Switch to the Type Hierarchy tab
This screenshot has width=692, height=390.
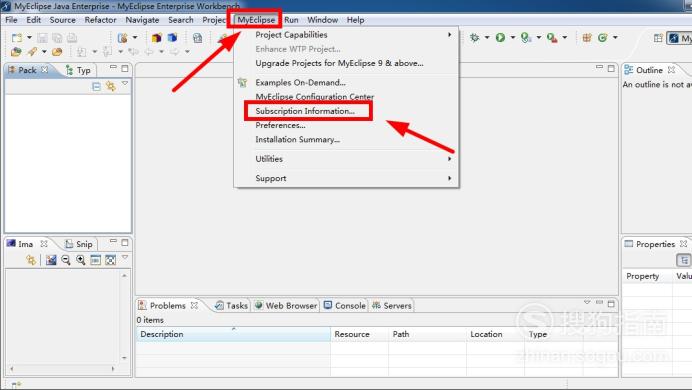(78, 70)
